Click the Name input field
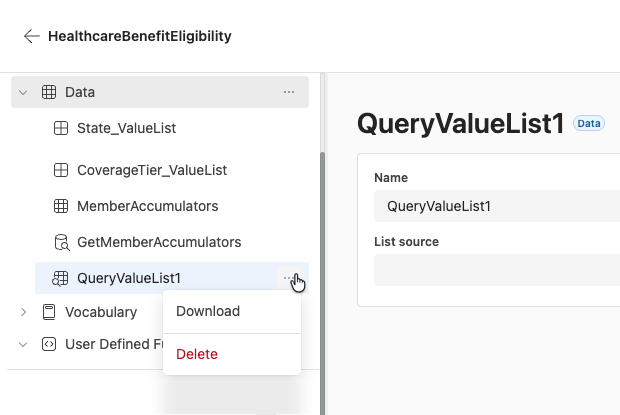 pyautogui.click(x=497, y=206)
